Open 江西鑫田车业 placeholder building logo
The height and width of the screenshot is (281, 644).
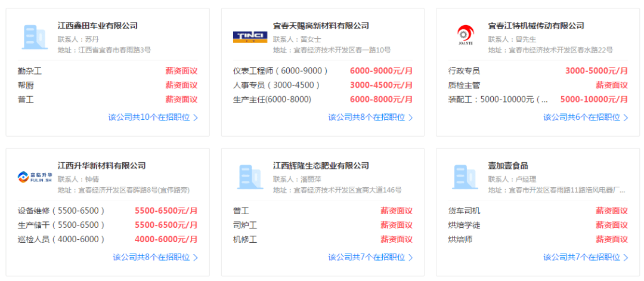pos(34,38)
